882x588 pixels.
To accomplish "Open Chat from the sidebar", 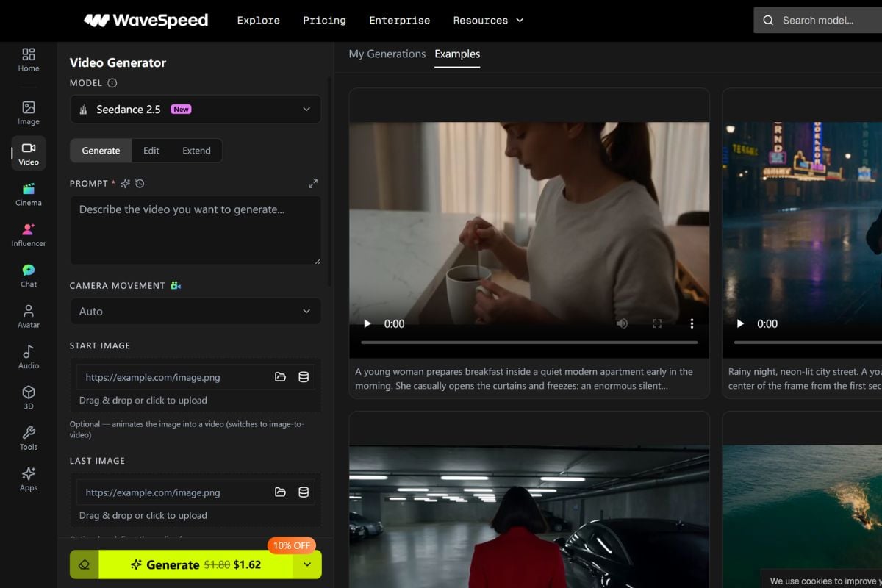I will (29, 276).
